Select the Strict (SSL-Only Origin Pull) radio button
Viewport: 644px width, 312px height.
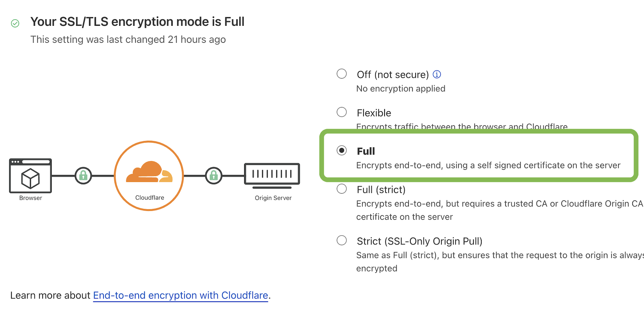pos(342,240)
